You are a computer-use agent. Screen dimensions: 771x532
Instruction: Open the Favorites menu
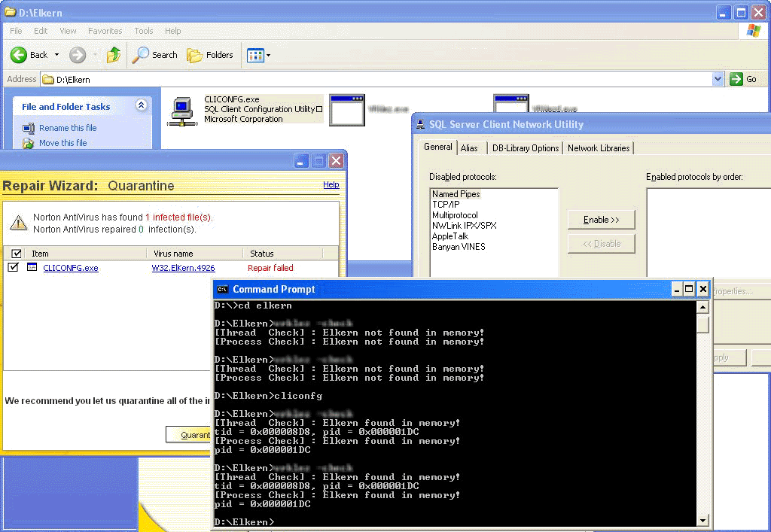[x=105, y=31]
